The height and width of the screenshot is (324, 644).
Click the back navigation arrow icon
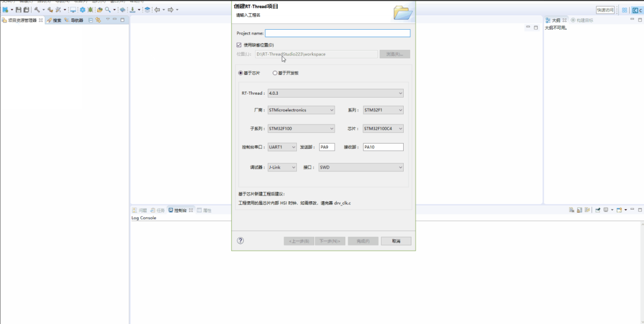pyautogui.click(x=157, y=10)
